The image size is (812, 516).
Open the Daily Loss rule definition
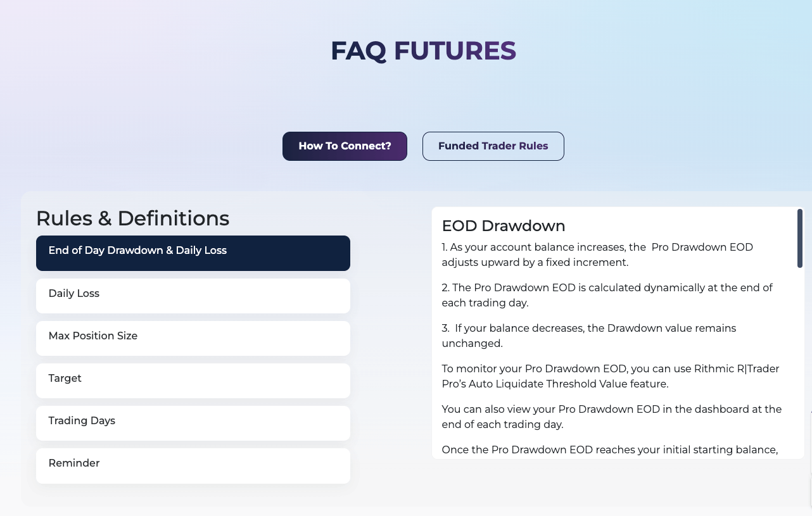[x=193, y=295]
